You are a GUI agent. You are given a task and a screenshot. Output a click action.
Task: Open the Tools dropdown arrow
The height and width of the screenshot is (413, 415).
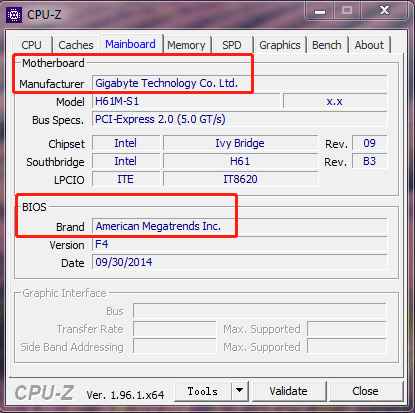click(240, 391)
